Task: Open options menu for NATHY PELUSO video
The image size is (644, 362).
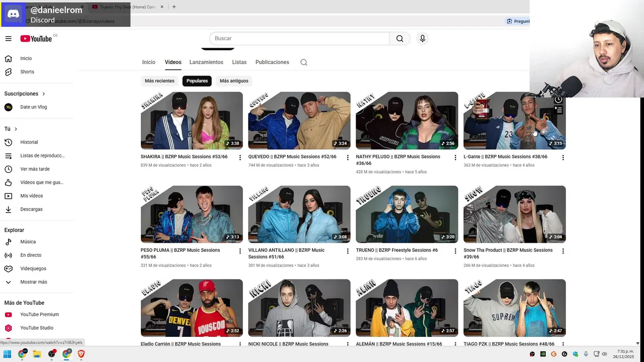Action: (x=455, y=157)
